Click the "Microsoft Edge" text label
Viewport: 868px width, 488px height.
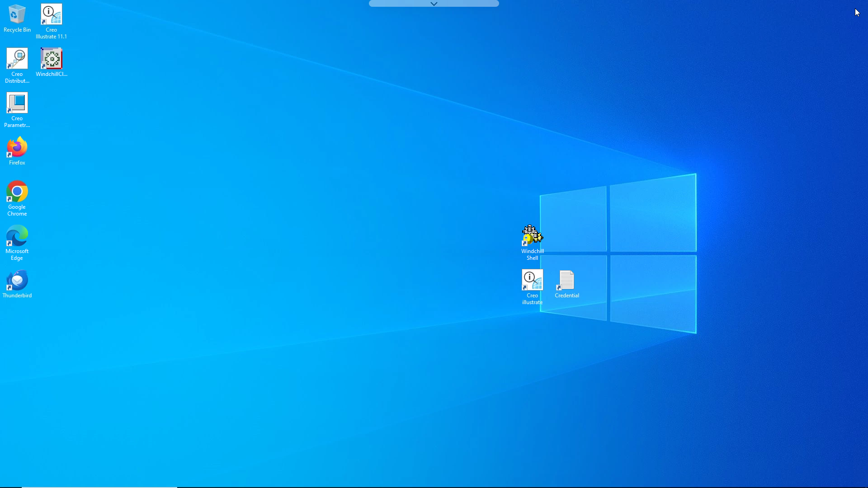(17, 255)
